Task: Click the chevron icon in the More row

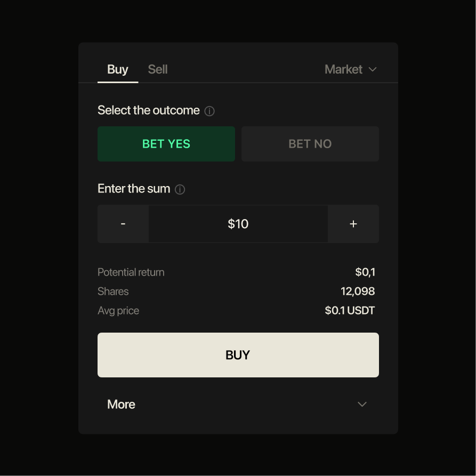Action: point(362,404)
